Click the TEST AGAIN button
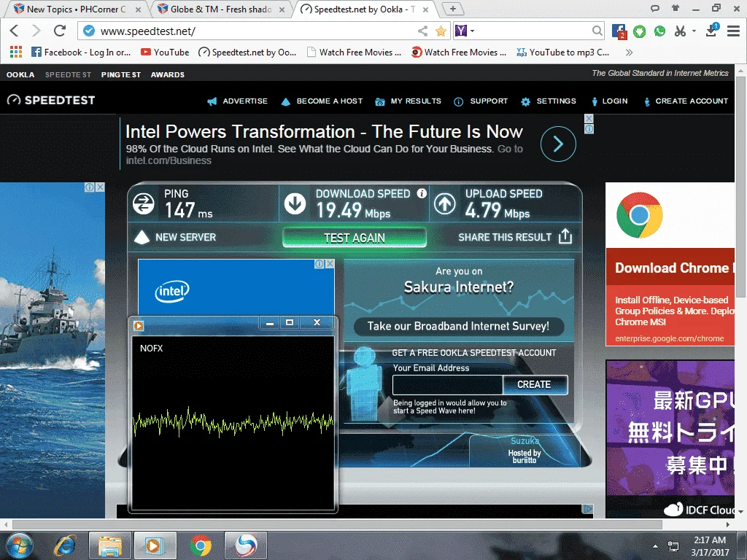This screenshot has height=560, width=747. coord(355,238)
